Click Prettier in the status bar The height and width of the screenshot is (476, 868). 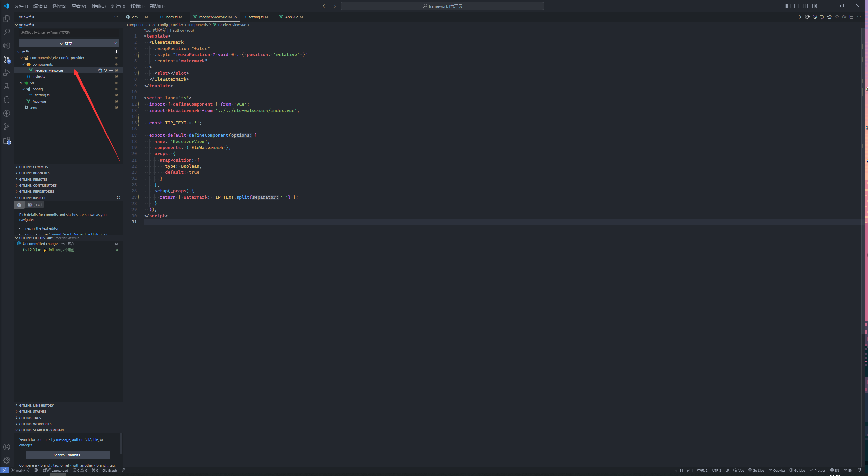[818, 471]
